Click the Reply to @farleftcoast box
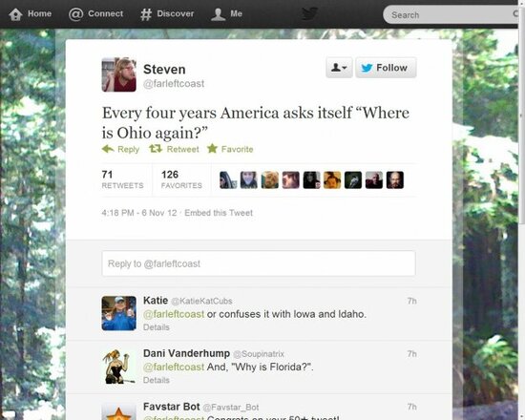The width and height of the screenshot is (525, 420). click(259, 263)
